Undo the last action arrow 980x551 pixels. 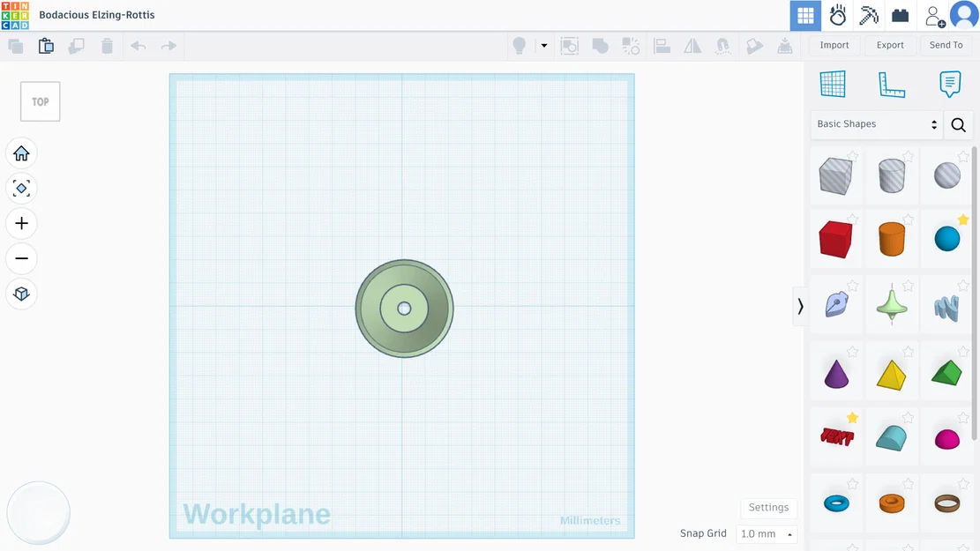tap(138, 46)
